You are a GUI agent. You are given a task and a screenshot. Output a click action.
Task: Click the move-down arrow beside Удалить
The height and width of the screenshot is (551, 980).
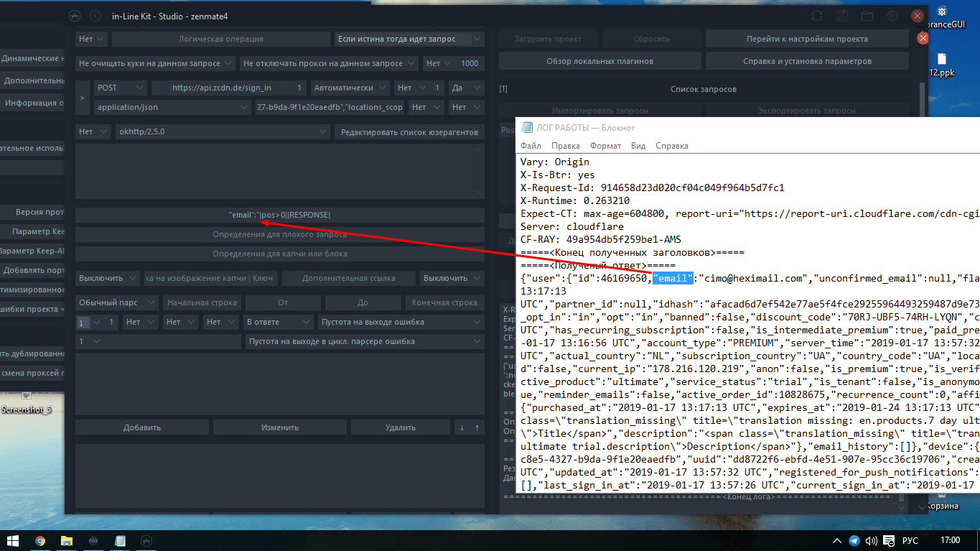click(x=463, y=427)
